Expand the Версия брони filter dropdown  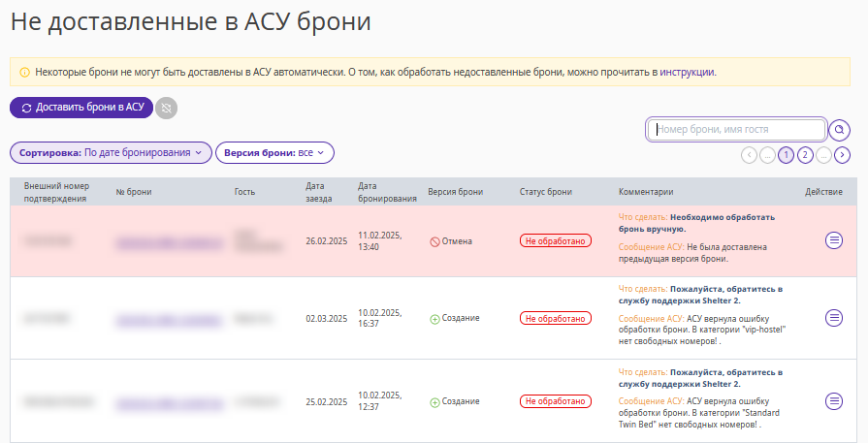pos(274,152)
